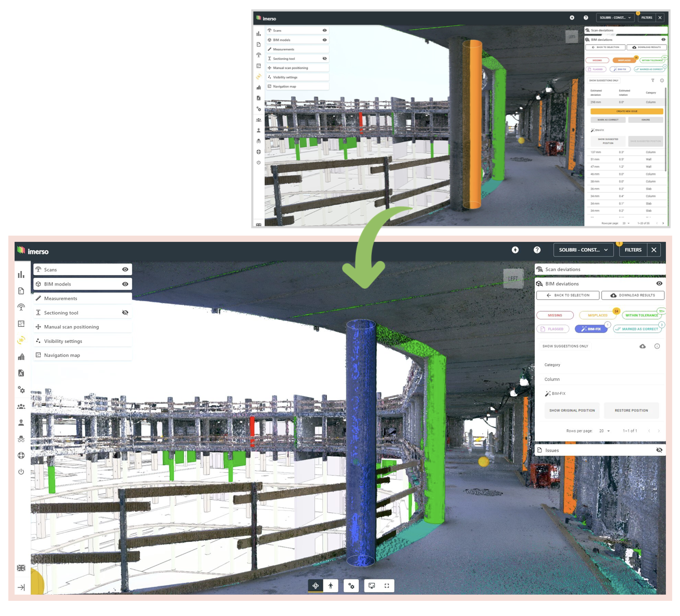680x616 pixels.
Task: Enter fullscreen view mode
Action: [386, 585]
